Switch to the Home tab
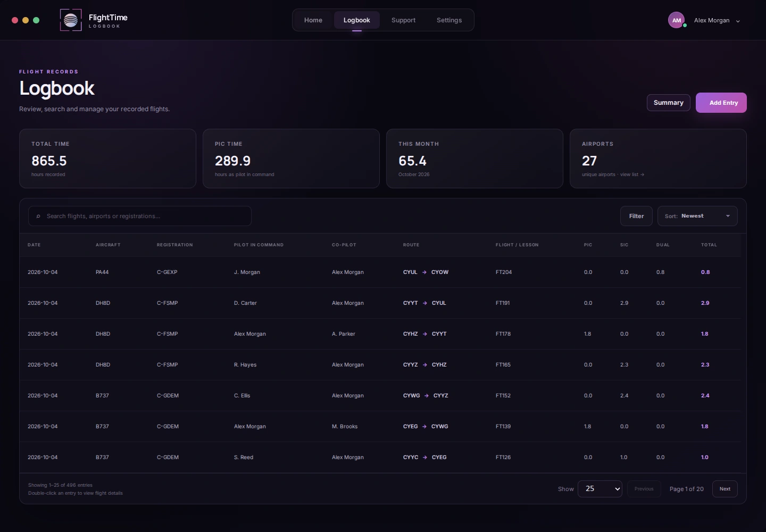Screen dimensions: 766x532 pyautogui.click(x=313, y=20)
